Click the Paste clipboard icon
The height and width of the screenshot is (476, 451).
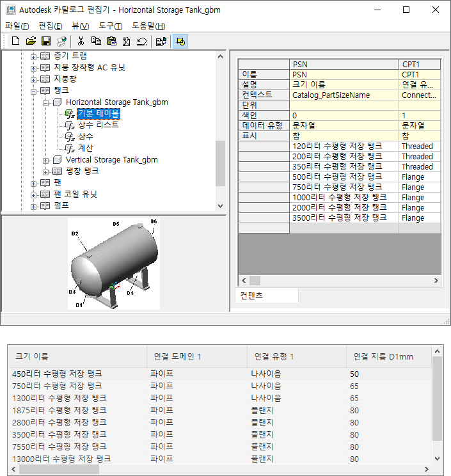tap(111, 41)
